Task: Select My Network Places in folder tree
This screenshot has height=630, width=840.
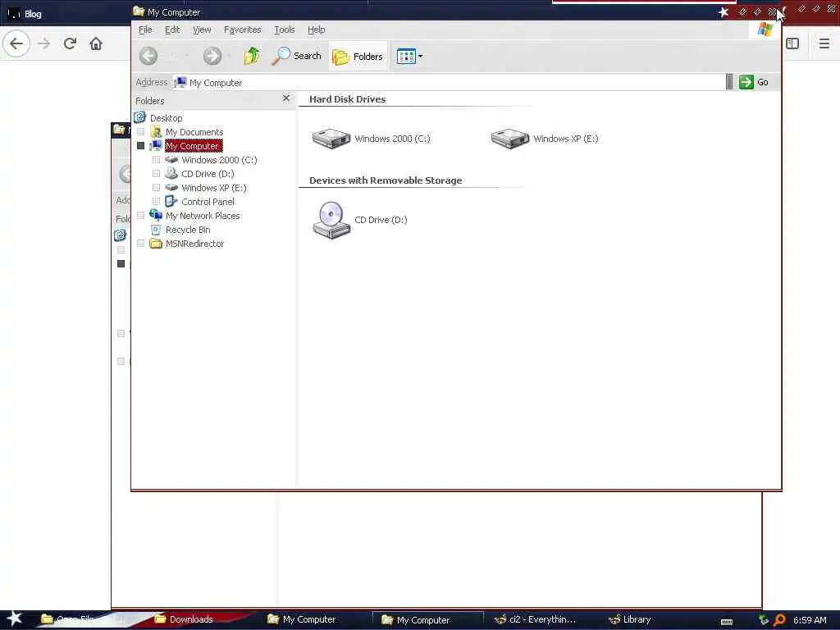Action: (x=203, y=216)
